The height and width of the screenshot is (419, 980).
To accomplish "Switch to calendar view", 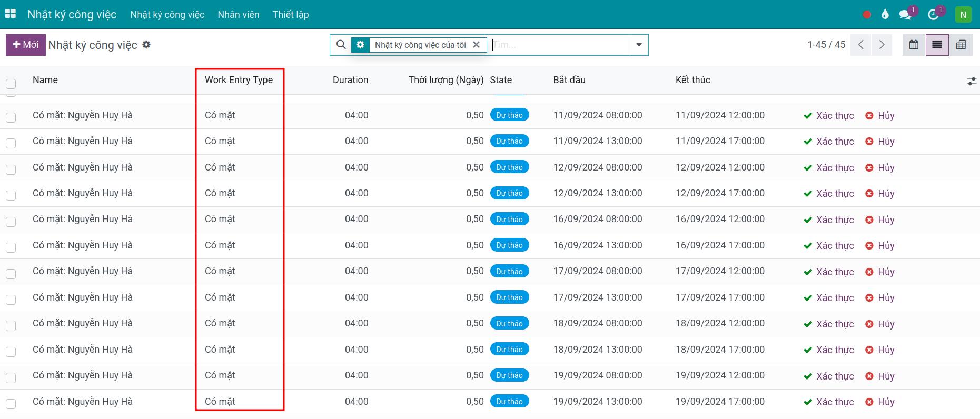I will (914, 45).
